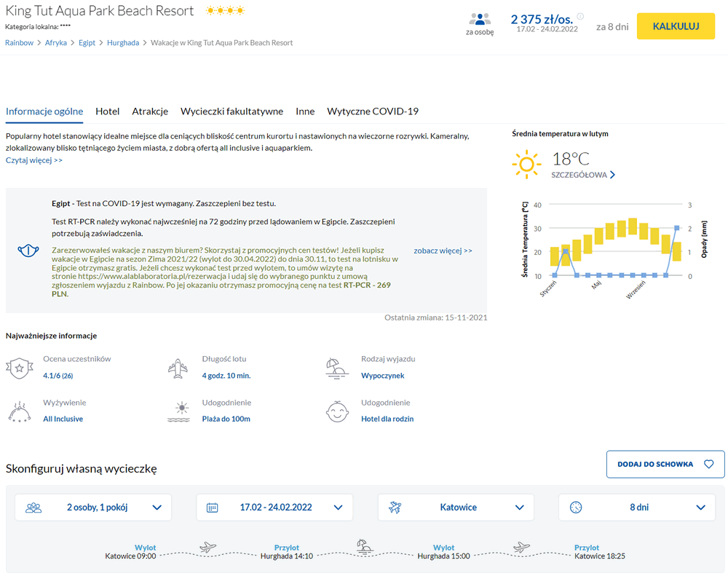This screenshot has width=728, height=576.
Task: Click the September temperature bar in chart
Action: tap(644, 230)
